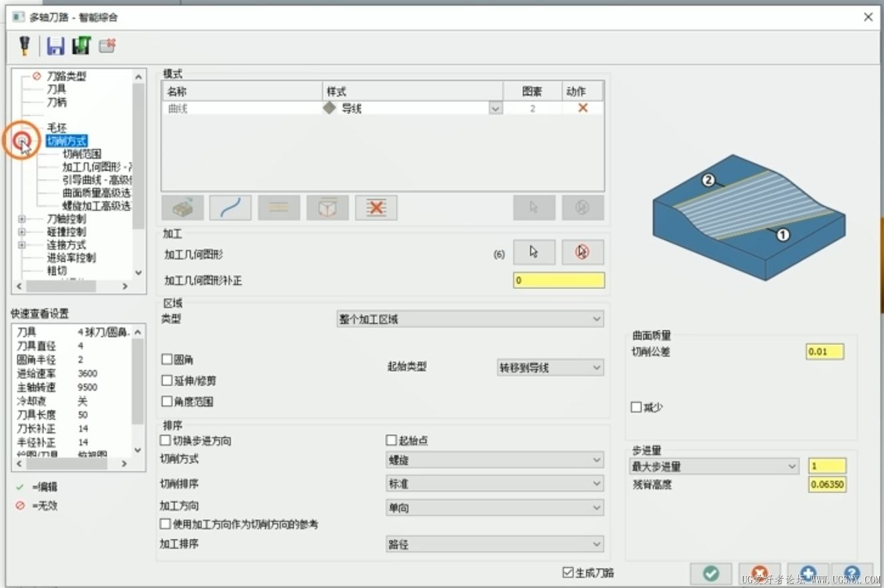Open the 螺旋加工高级 sub-item
Screen dimensions: 884x588
click(97, 206)
